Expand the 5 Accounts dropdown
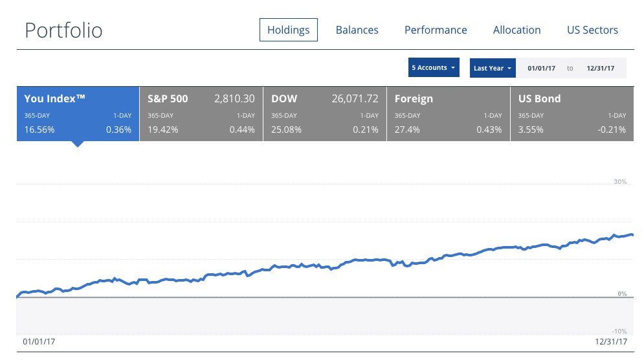This screenshot has width=644, height=360. [434, 68]
